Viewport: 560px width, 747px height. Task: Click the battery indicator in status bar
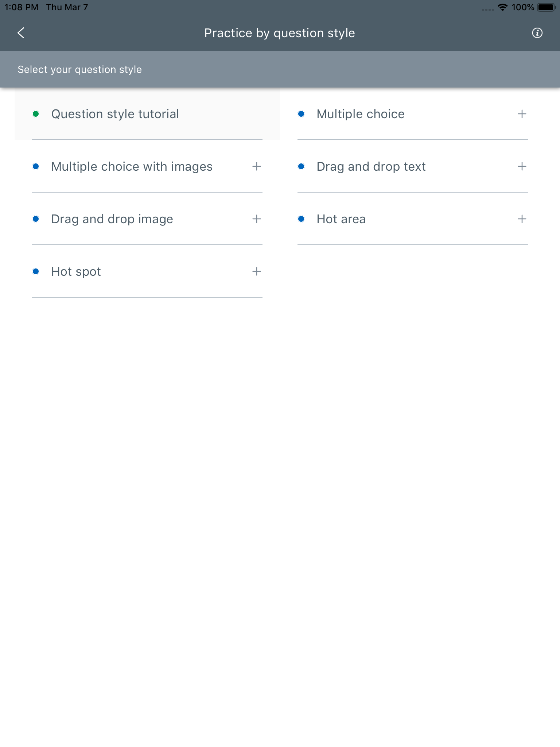tap(546, 7)
